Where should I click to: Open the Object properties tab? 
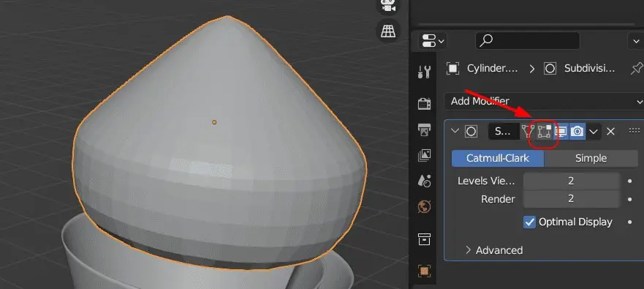tap(424, 271)
